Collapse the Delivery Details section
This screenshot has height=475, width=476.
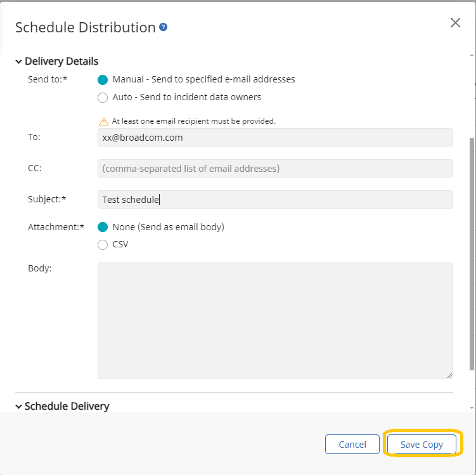[x=18, y=62]
